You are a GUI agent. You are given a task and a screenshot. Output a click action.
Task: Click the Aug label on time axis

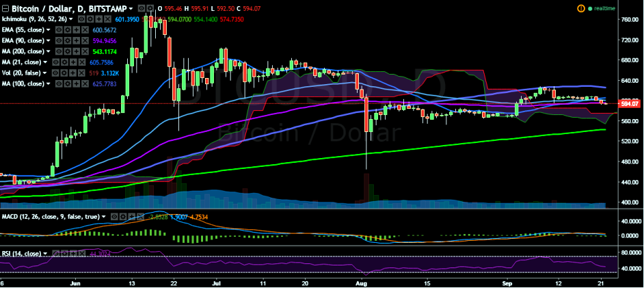coord(361,283)
